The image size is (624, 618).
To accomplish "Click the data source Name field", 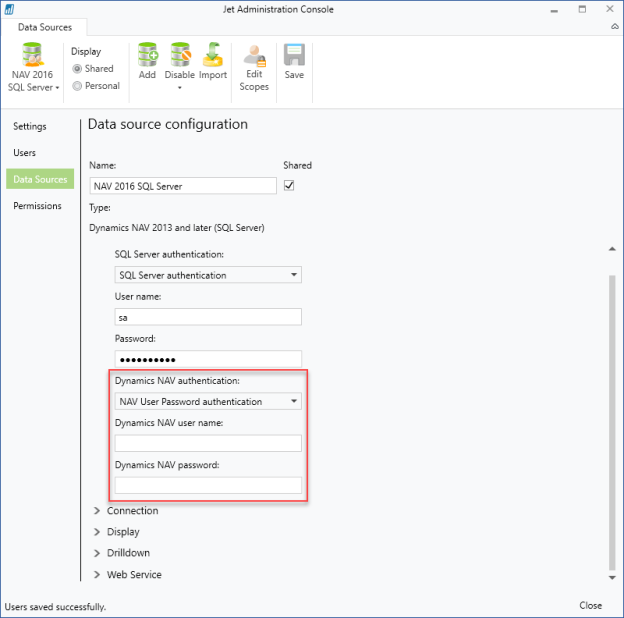I will [183, 186].
